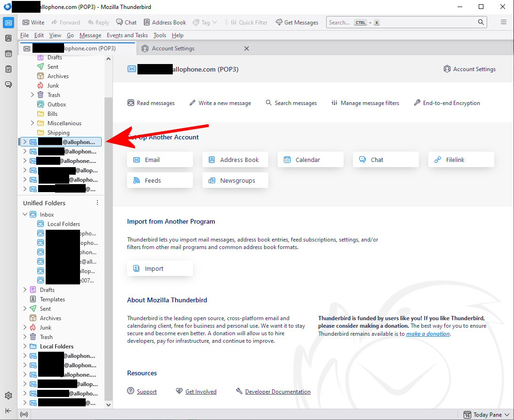This screenshot has height=420, width=514.
Task: Open the Thunderbird hamburger app menu
Action: (x=504, y=22)
